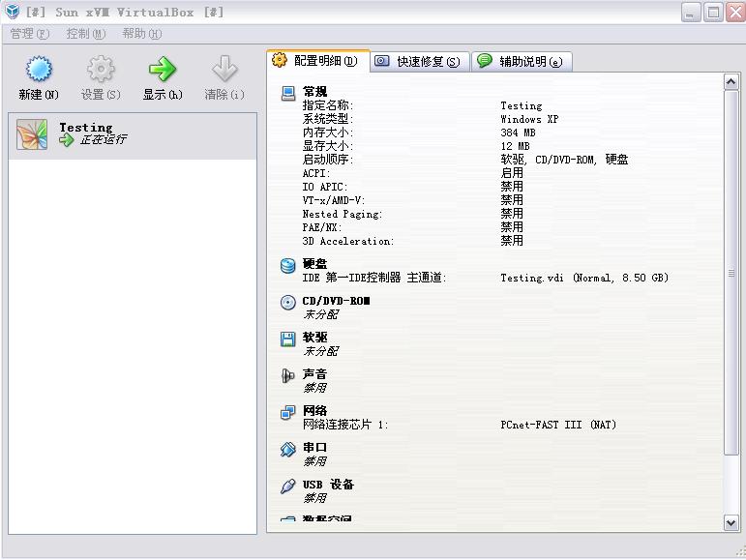746x560 pixels.
Task: Click the Nested Paging label
Action: 343,215
